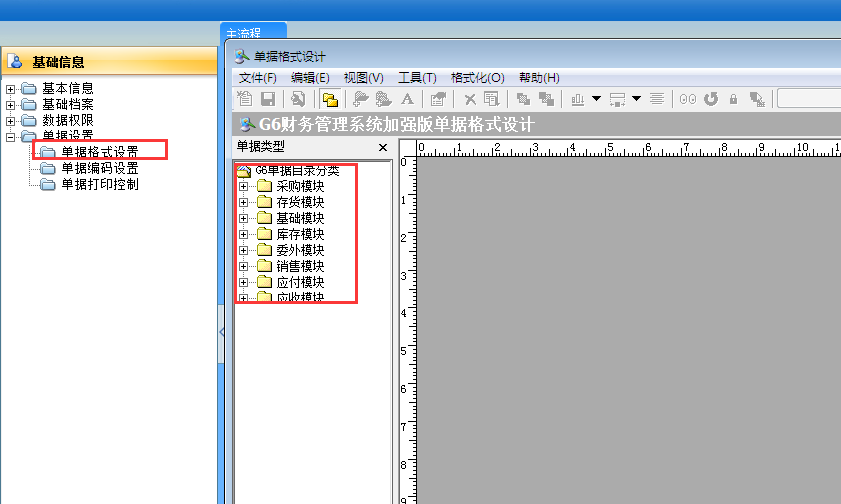Open the 格式化(O) menu
The height and width of the screenshot is (504, 841).
pyautogui.click(x=477, y=78)
